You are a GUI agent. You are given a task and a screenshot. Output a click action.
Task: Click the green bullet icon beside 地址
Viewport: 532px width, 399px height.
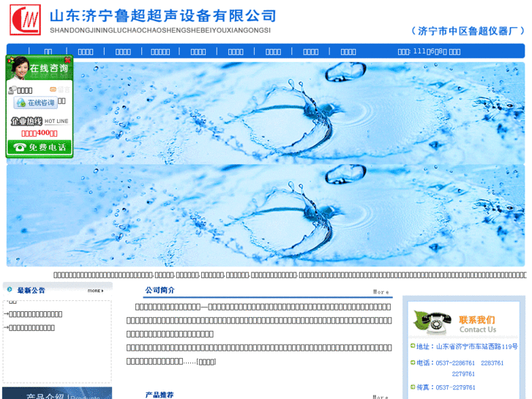[413, 346]
